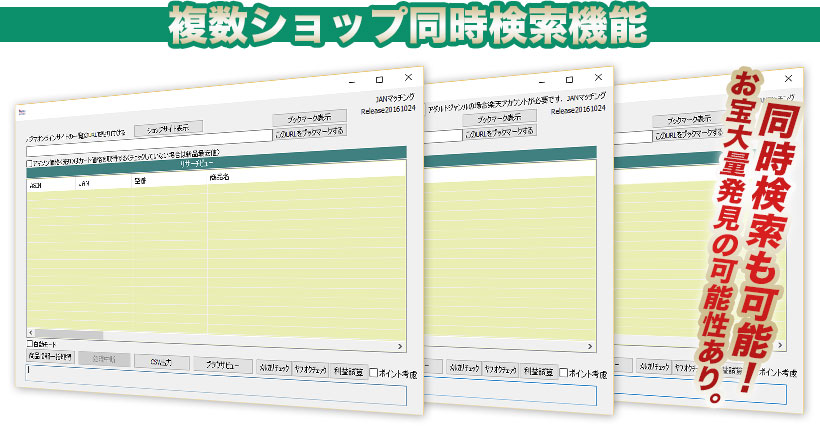
Task: Open ブラウザビュー in the left window
Action: click(x=216, y=365)
